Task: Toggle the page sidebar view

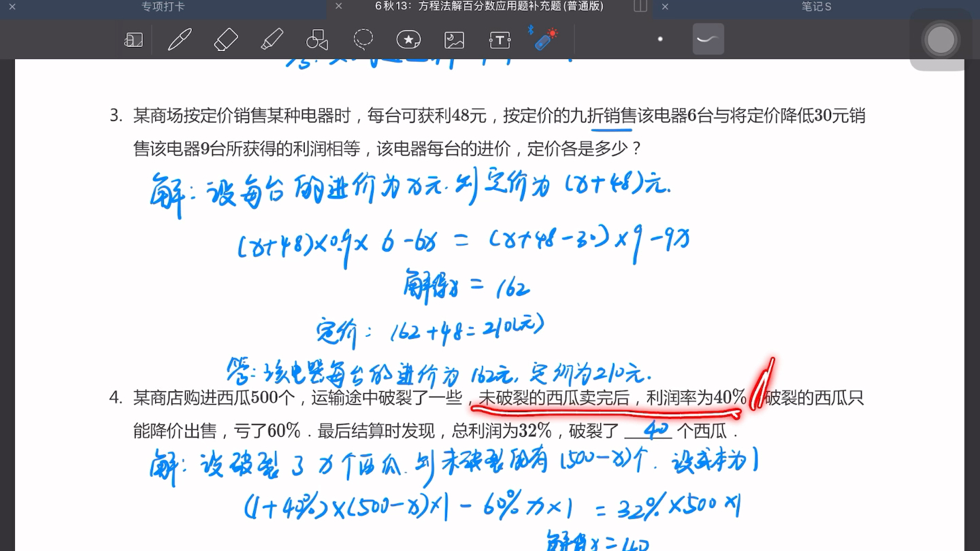Action: (x=133, y=39)
